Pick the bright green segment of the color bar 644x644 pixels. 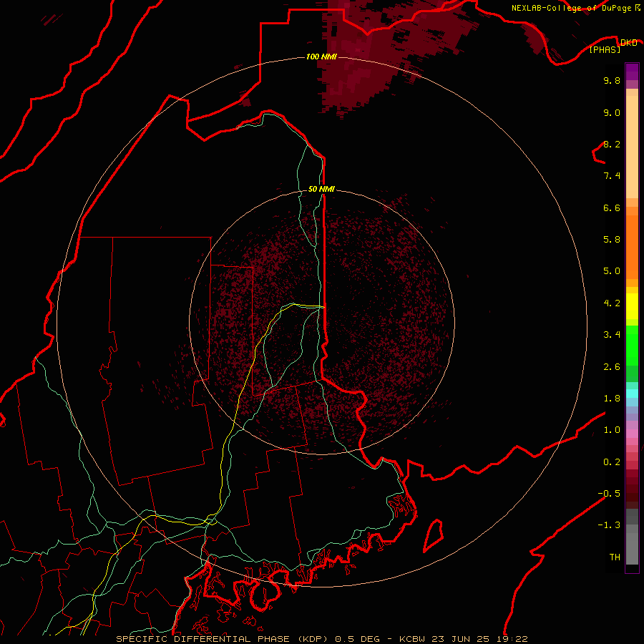[x=632, y=345]
